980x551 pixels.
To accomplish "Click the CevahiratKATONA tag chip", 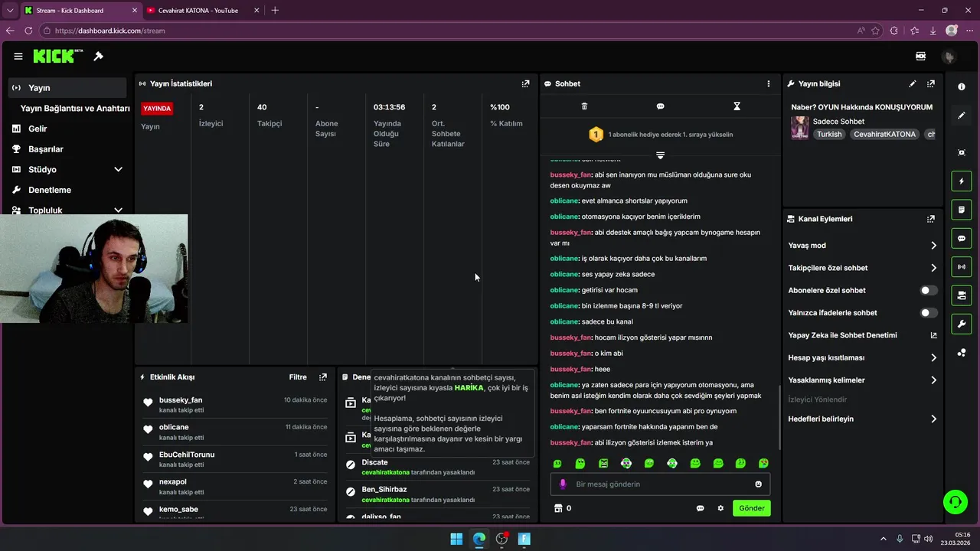I will (x=884, y=134).
